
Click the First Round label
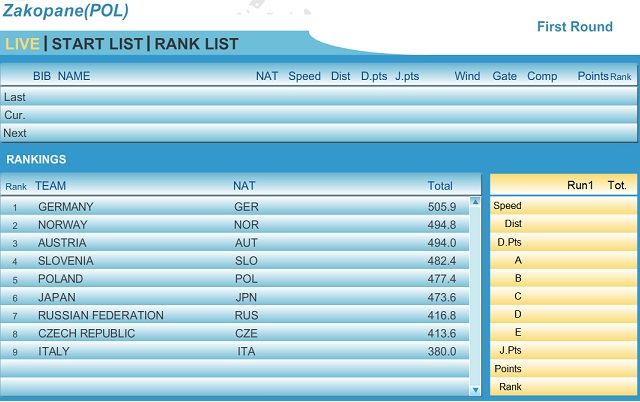click(x=575, y=27)
